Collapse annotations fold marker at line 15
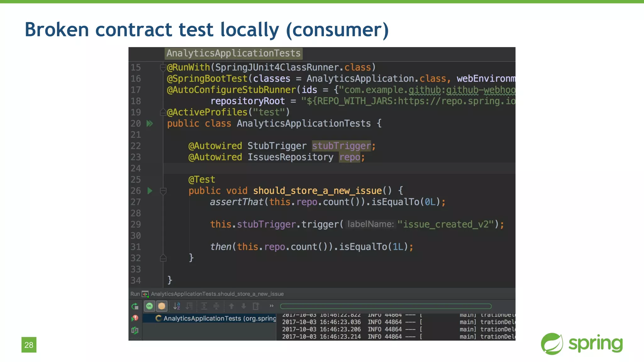644x362 pixels. (163, 68)
